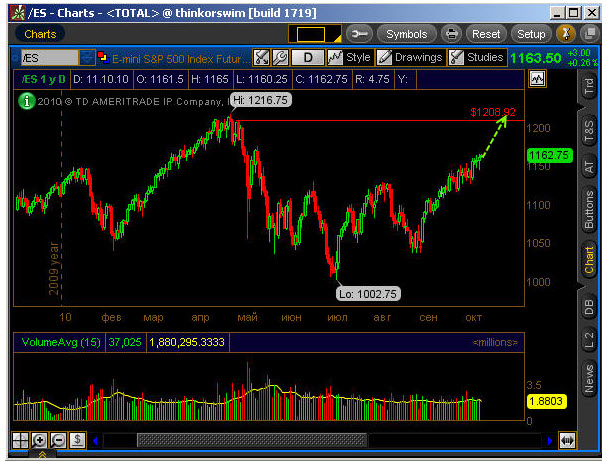The width and height of the screenshot is (607, 462).
Task: Focus the /ES symbol input field
Action: pyautogui.click(x=49, y=58)
